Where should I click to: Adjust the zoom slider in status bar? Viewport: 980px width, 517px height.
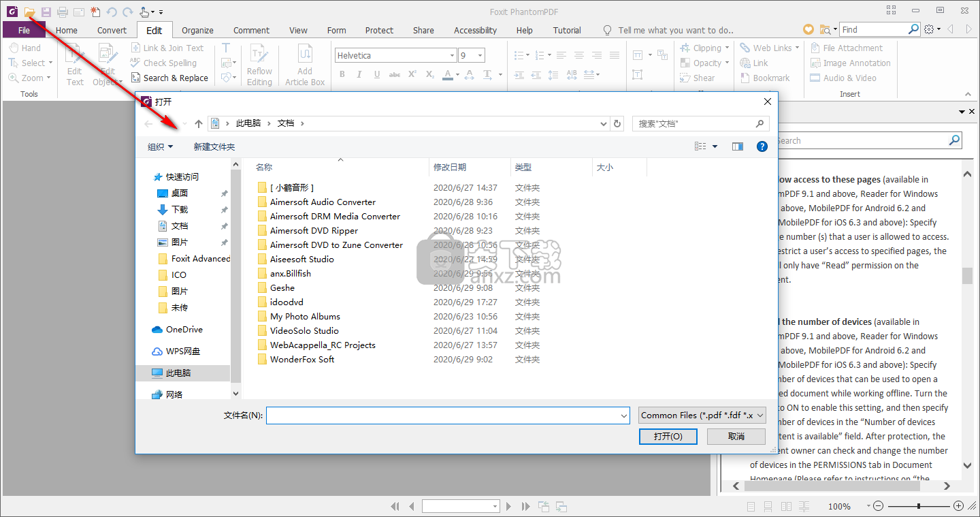919,506
